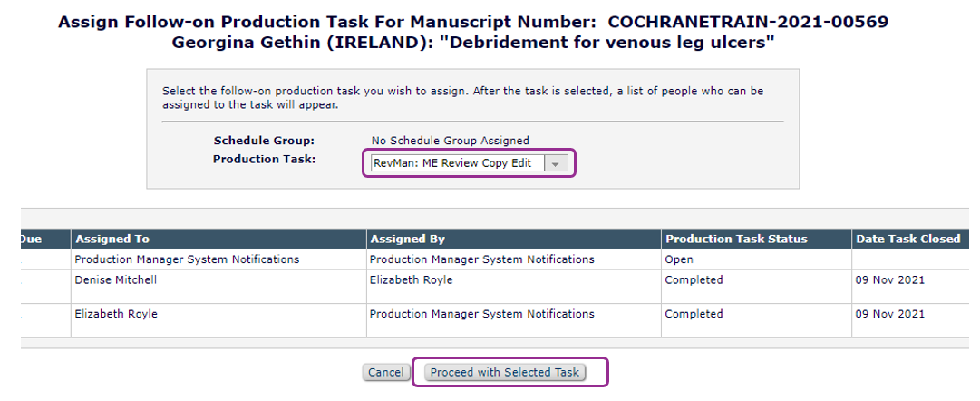Click the manuscript number COCHRANETRAIN-2021-00569
Viewport: 980px width, 401px height.
(x=747, y=22)
